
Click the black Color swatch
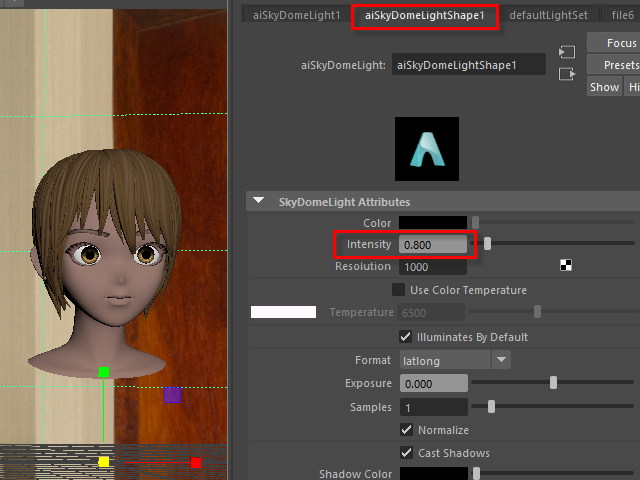[x=433, y=222]
